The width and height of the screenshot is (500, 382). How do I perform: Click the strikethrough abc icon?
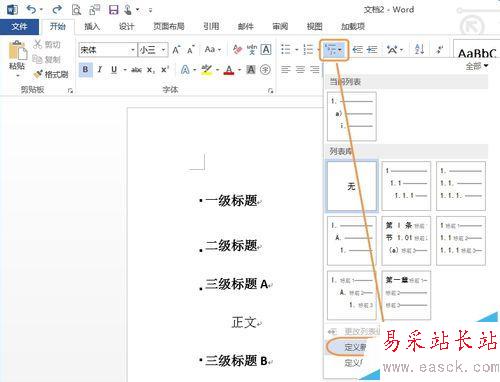[x=136, y=70]
